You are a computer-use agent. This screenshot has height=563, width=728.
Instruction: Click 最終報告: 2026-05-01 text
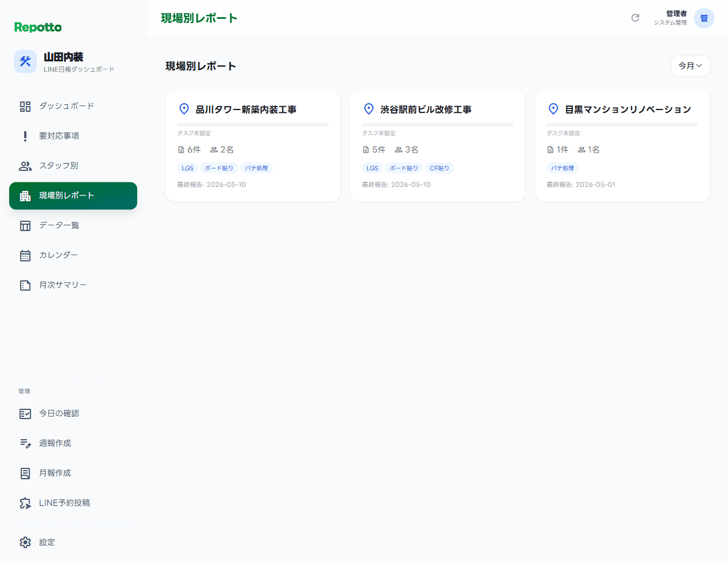pyautogui.click(x=581, y=185)
